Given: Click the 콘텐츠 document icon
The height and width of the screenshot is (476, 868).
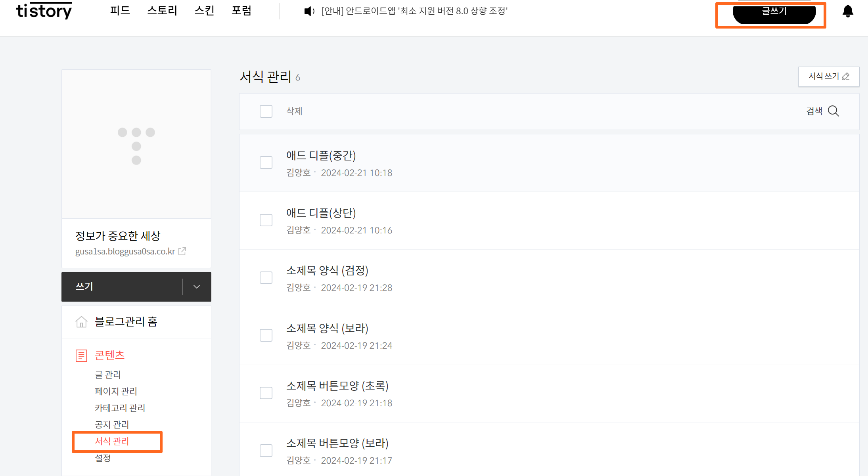Looking at the screenshot, I should (x=81, y=355).
